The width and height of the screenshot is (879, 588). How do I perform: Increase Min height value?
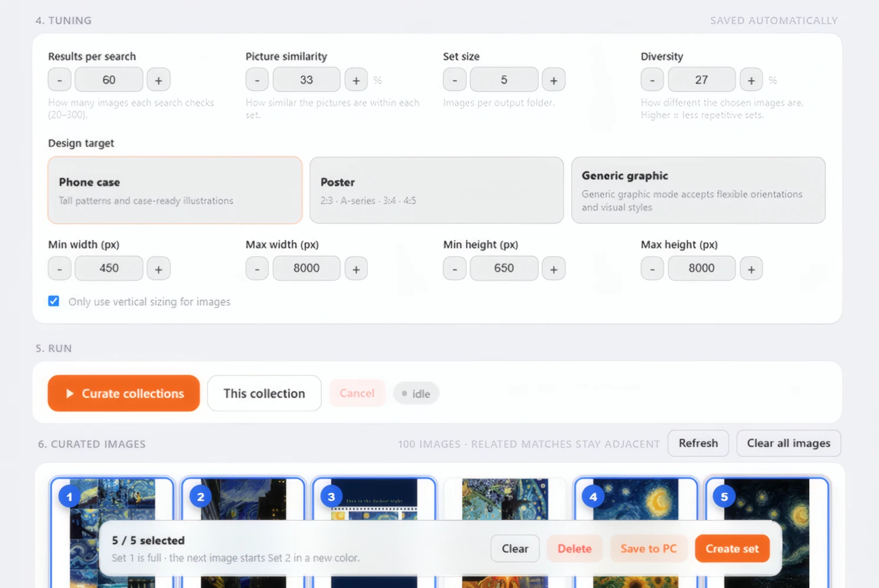(554, 269)
